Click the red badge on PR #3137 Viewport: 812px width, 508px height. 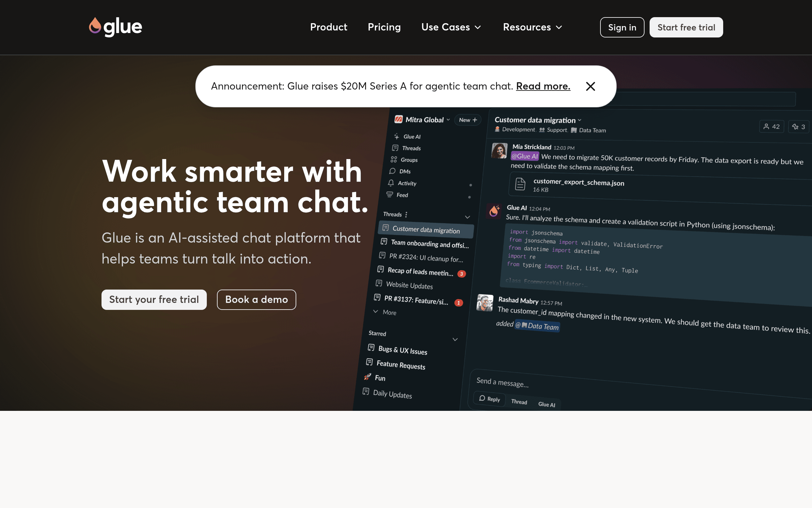(x=458, y=303)
